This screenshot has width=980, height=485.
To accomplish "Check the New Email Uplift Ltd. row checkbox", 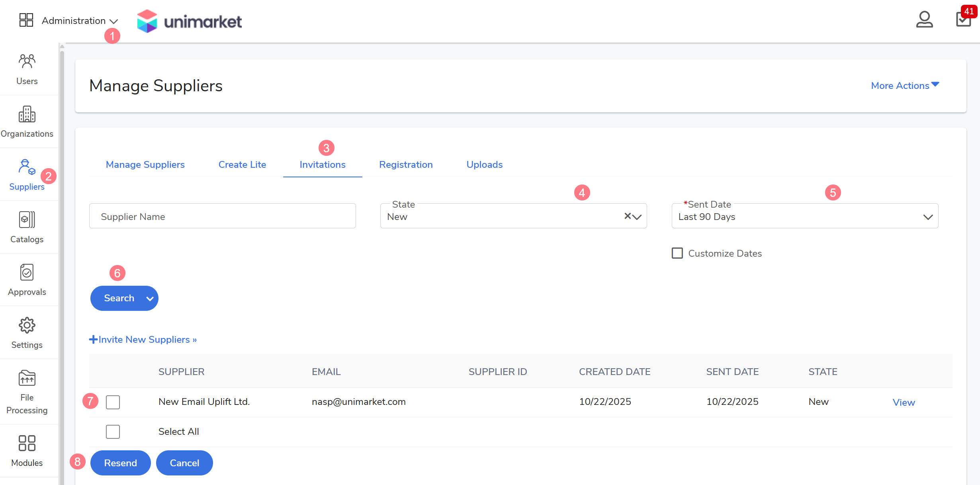I will click(x=113, y=402).
